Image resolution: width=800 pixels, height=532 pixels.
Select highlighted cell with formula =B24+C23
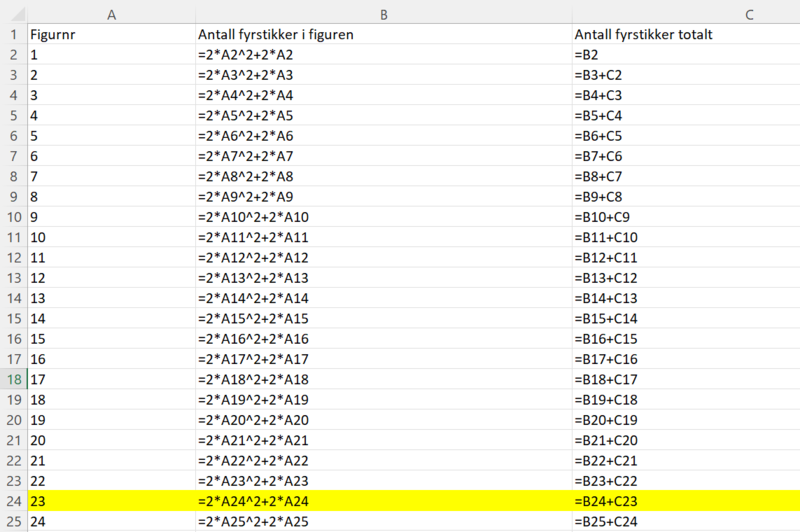coord(686,501)
